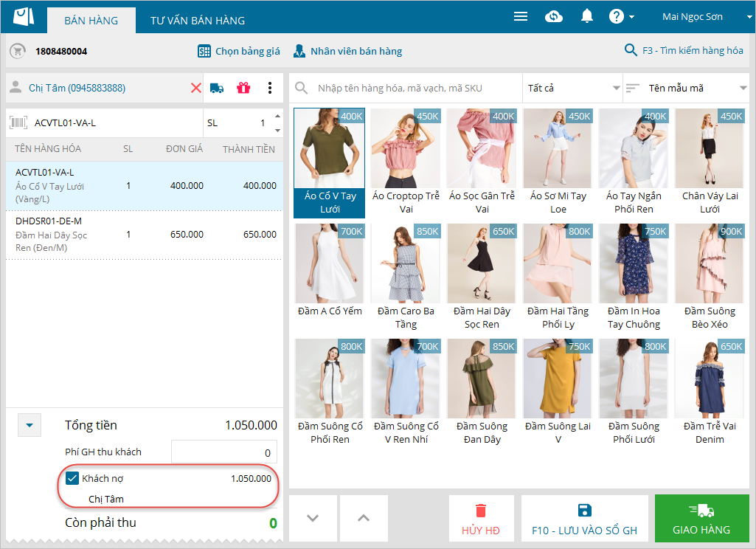Click F10 - Lưu vào sổ GH button
Screen dimensions: 756x549
(584, 519)
